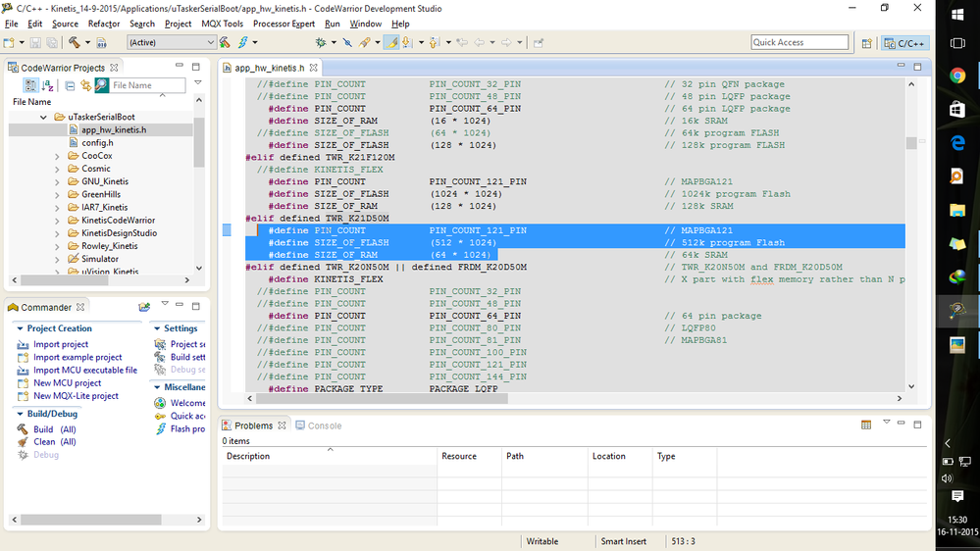The image size is (980, 551).
Task: Toggle the highlighted Mark Occurrences toolbar button
Action: click(391, 43)
